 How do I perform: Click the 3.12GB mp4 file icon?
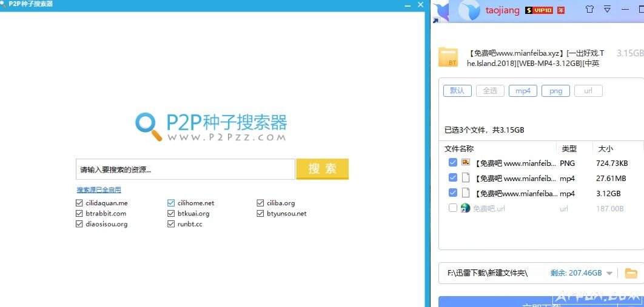(465, 193)
